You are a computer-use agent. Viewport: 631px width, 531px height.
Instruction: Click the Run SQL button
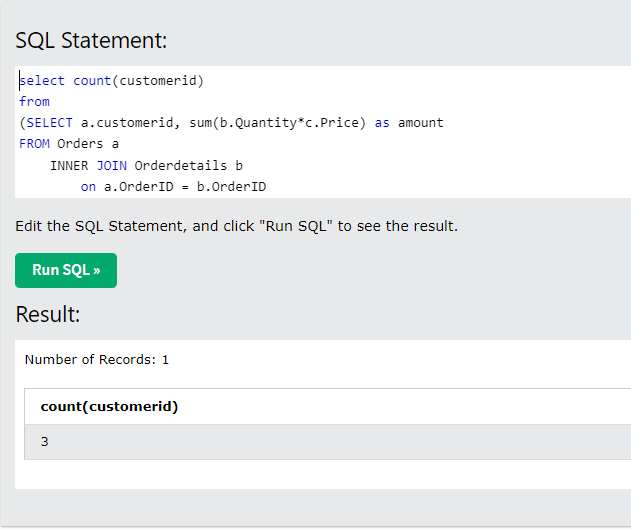66,270
